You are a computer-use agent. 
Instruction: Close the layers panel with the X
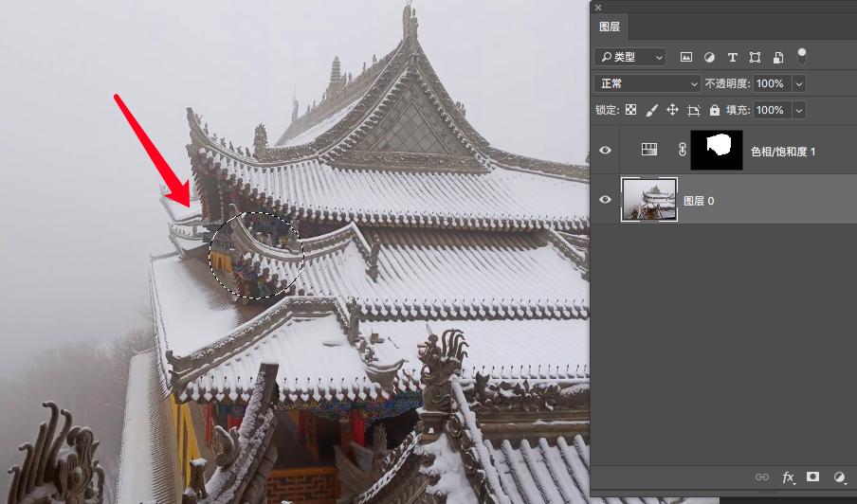click(x=598, y=8)
